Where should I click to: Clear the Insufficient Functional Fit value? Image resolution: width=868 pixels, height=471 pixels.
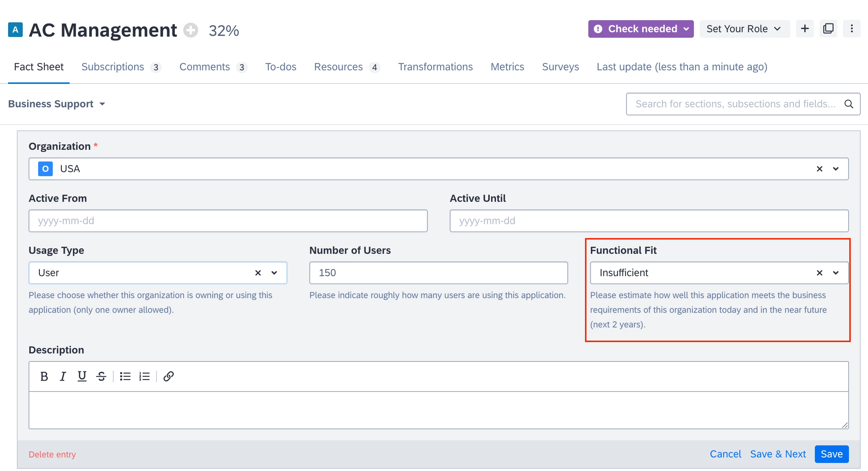[819, 273]
